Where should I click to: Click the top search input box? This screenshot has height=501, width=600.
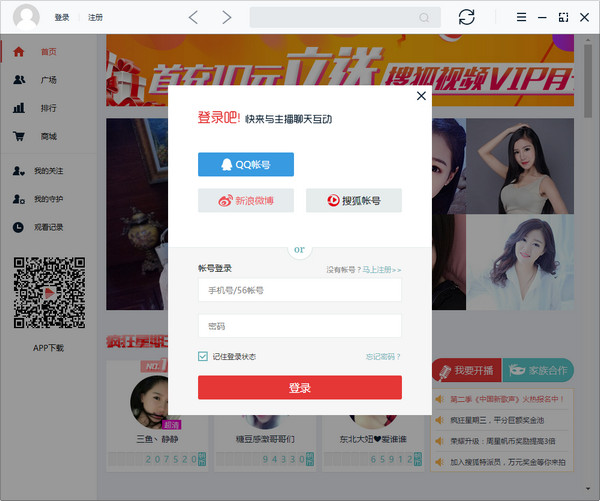tap(345, 17)
